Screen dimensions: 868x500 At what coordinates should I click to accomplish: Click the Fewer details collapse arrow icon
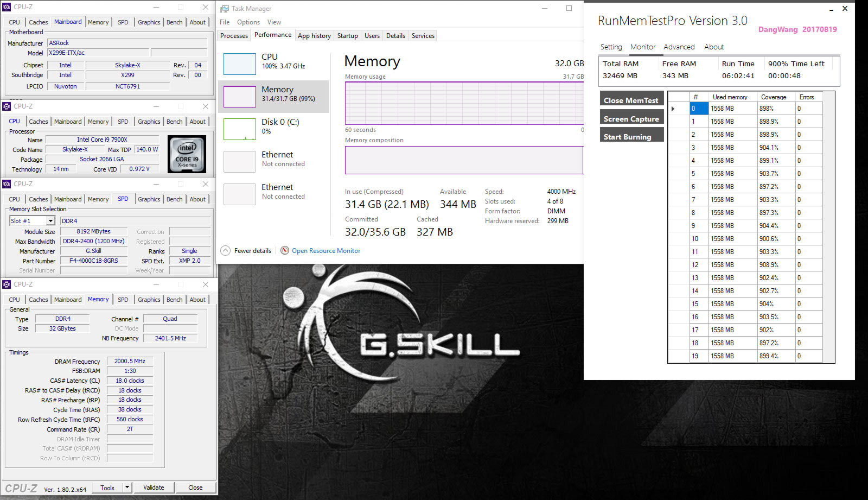tap(225, 250)
